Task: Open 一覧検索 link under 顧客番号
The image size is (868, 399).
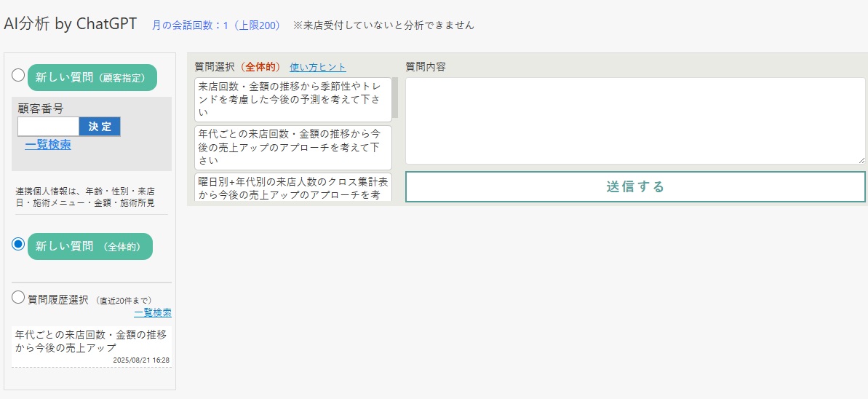Action: 48,145
